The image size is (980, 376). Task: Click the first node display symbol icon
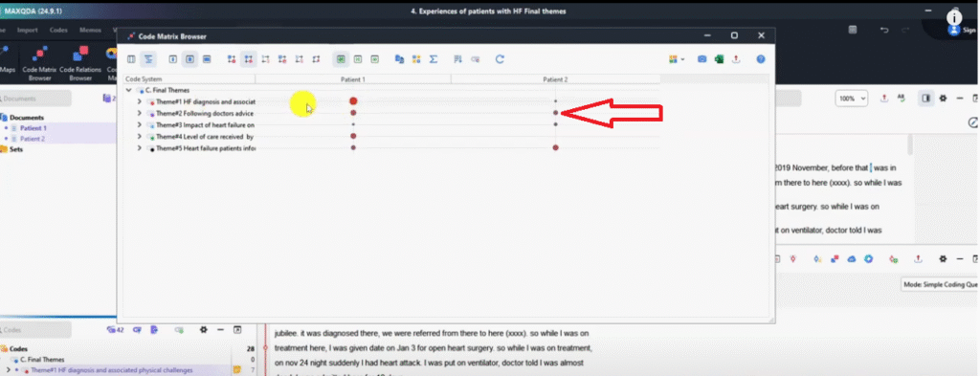(232, 59)
